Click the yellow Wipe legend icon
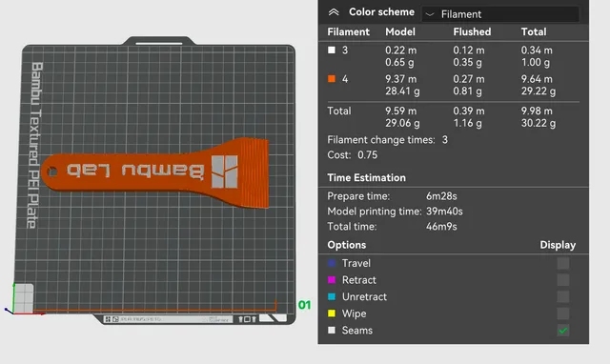This screenshot has height=364, width=610. pyautogui.click(x=332, y=313)
